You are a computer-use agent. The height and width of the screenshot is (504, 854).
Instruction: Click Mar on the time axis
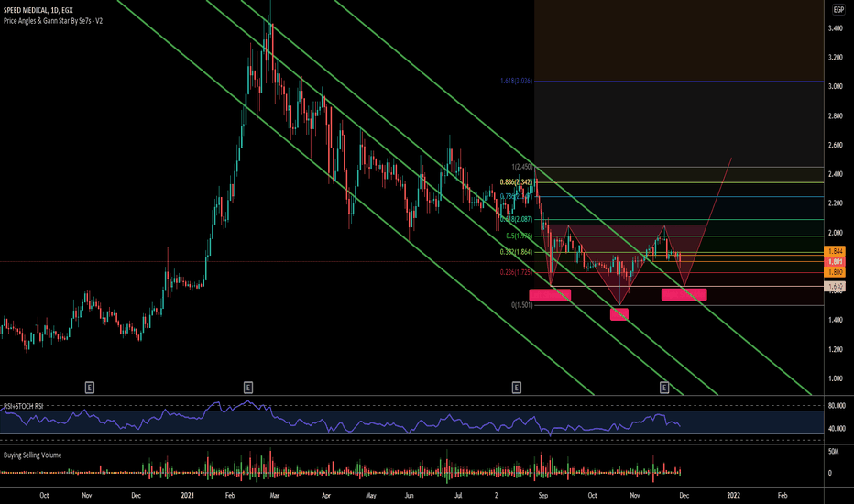point(275,495)
